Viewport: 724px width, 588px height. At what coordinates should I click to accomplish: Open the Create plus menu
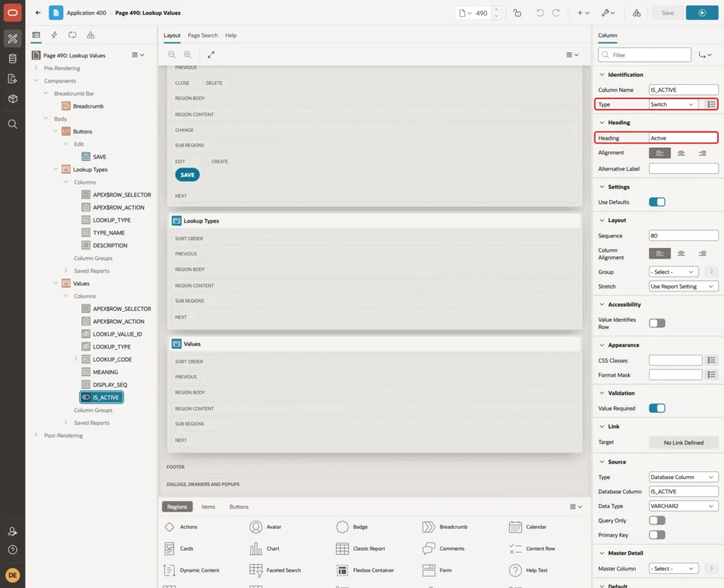[583, 13]
